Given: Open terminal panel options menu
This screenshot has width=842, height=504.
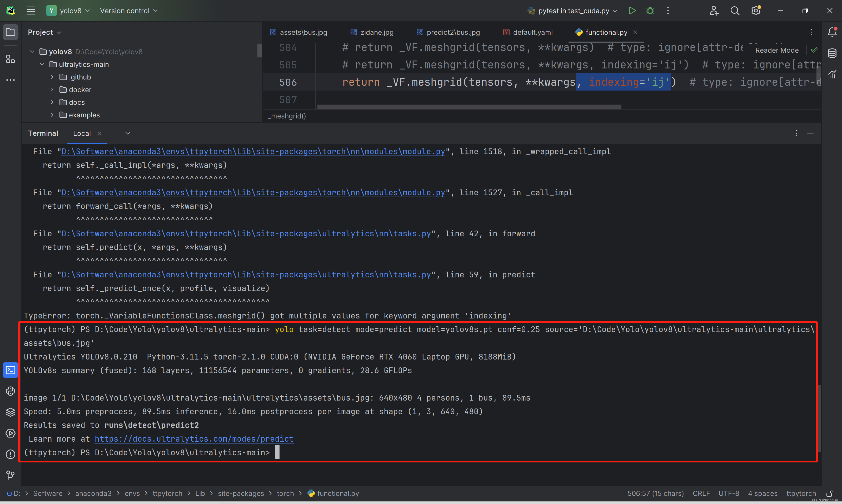Looking at the screenshot, I should [796, 133].
